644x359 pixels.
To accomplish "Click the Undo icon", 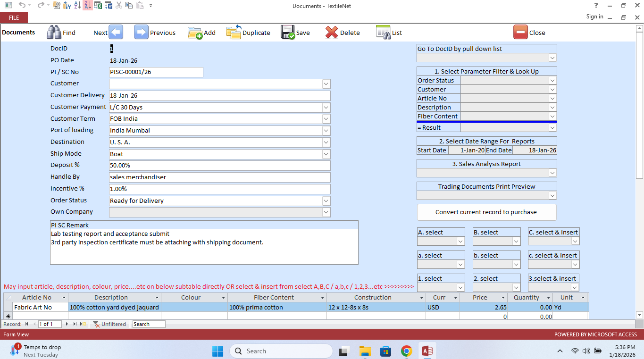I will [x=22, y=6].
